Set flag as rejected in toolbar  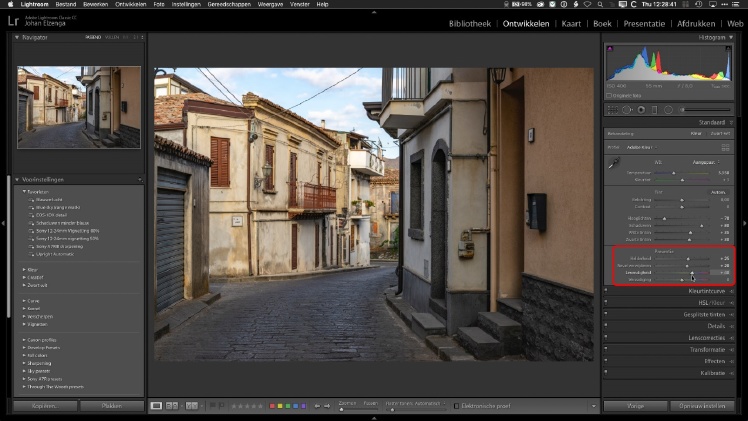coord(221,406)
